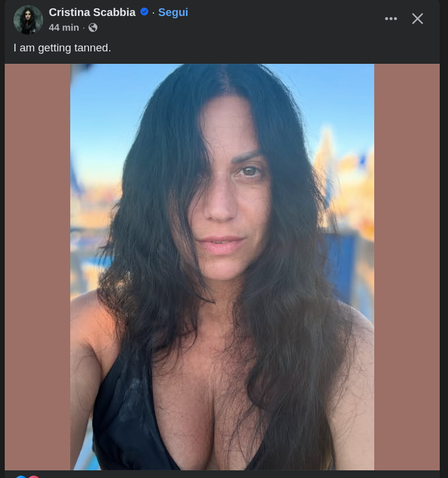Screen dimensions: 448x478
Task: Click the red Love reaction icon
Action: pyautogui.click(x=34, y=476)
